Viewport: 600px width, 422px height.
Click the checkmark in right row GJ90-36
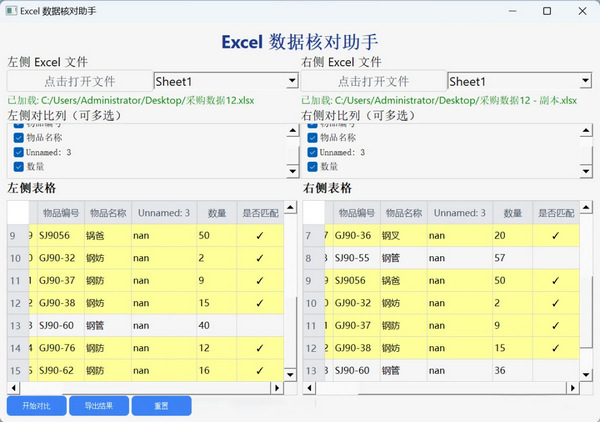pos(556,235)
